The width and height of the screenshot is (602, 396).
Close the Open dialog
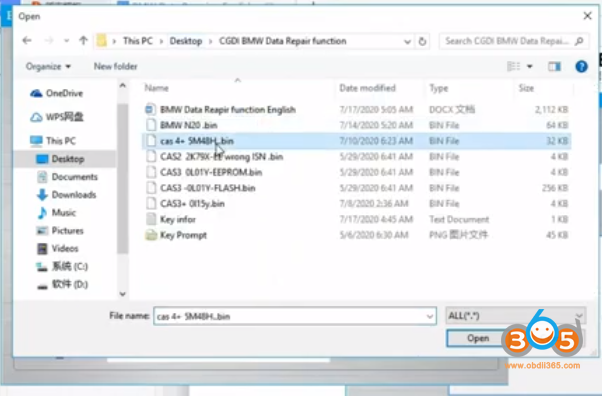point(587,16)
